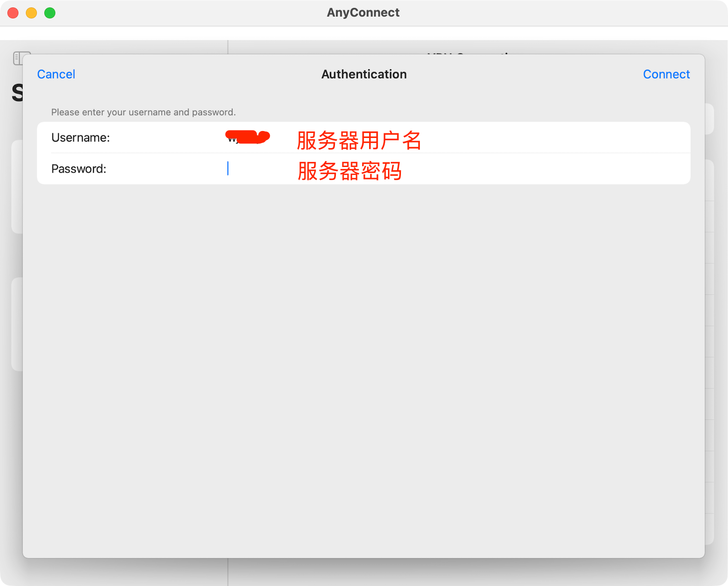
Task: Click the empty gray area of dialog
Action: click(364, 369)
